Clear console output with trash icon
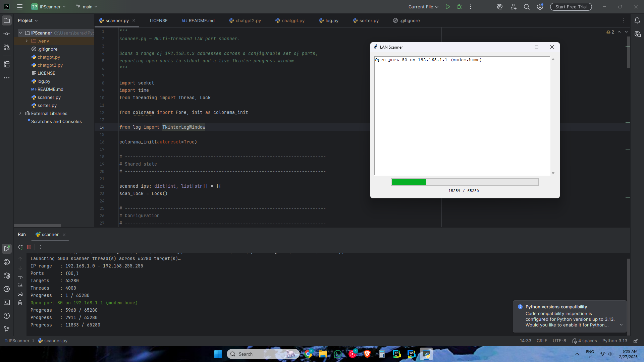This screenshot has width=644, height=362. coord(20,303)
